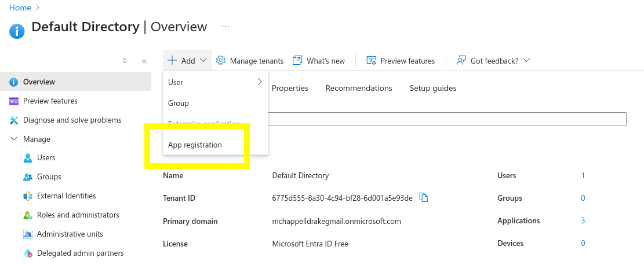Open Users in the sidebar
Screen dimensions: 644x265
click(x=46, y=157)
